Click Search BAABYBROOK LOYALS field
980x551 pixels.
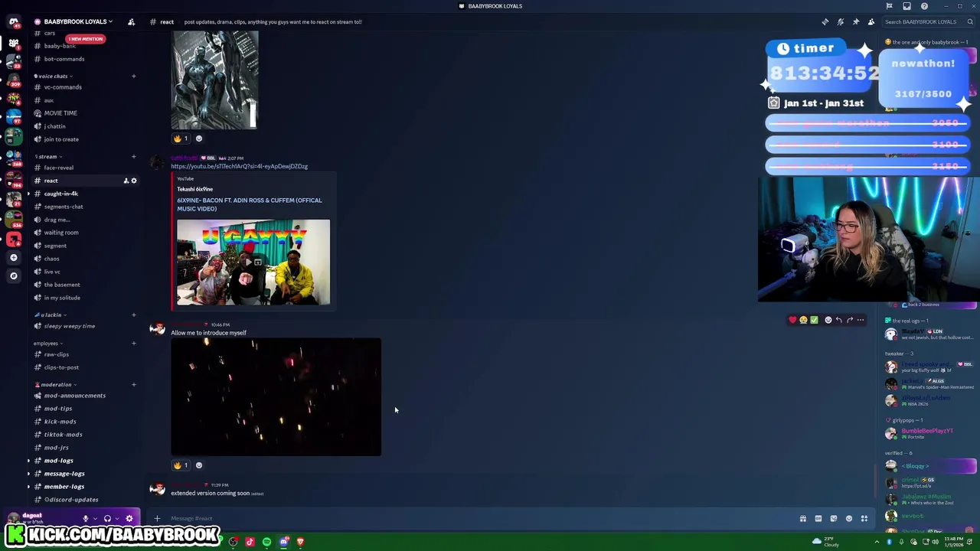[x=929, y=21]
